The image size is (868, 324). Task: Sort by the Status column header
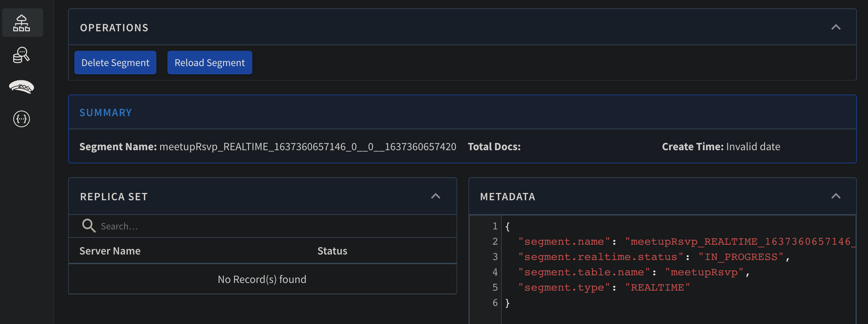coord(332,251)
